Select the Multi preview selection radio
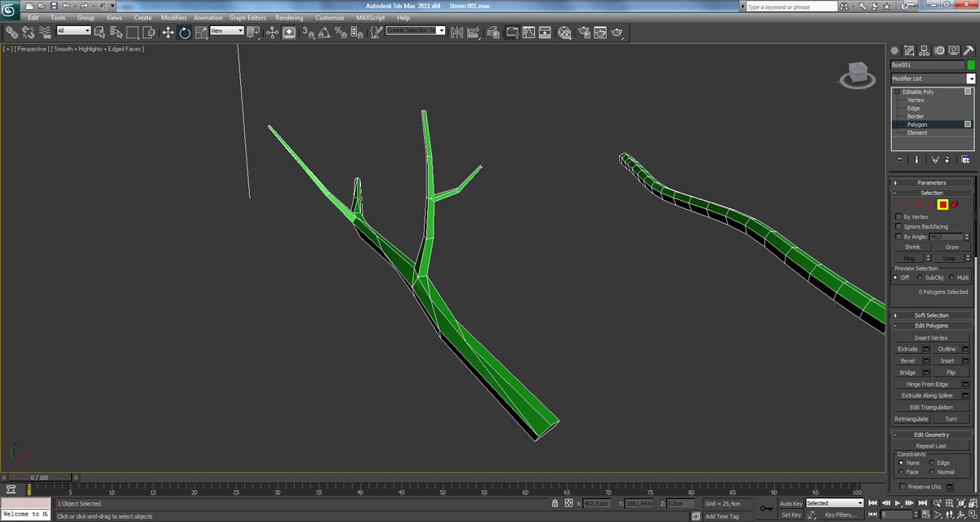This screenshot has height=522, width=980. [x=952, y=277]
